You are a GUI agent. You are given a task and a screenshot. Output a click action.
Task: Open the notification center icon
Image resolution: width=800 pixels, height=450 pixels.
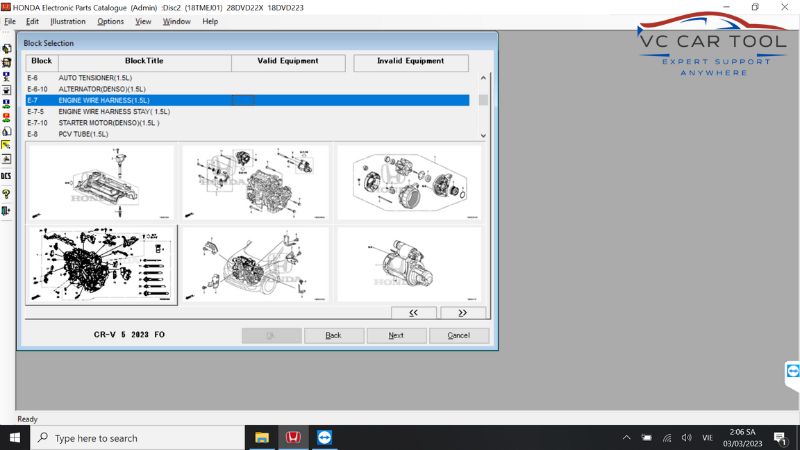[x=779, y=437]
